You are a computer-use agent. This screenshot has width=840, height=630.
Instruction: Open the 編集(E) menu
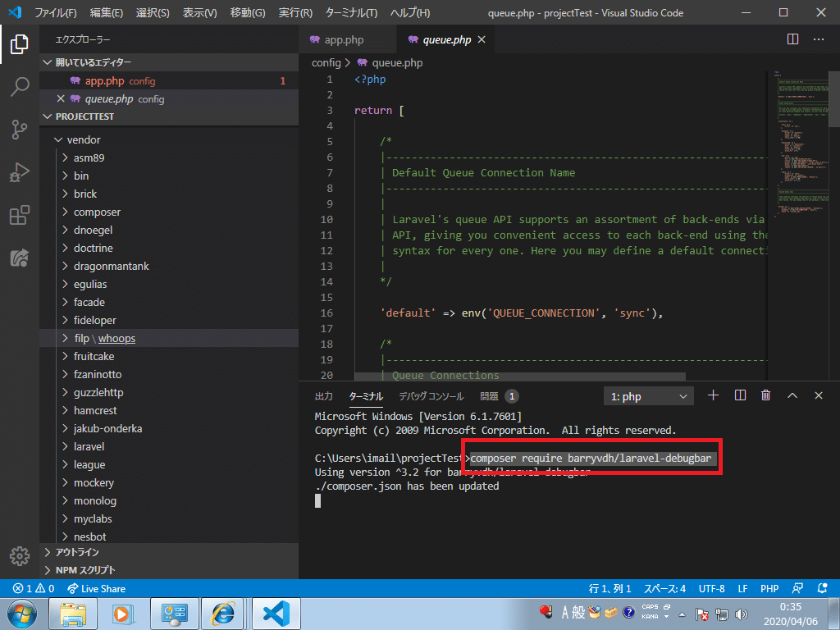coord(106,12)
